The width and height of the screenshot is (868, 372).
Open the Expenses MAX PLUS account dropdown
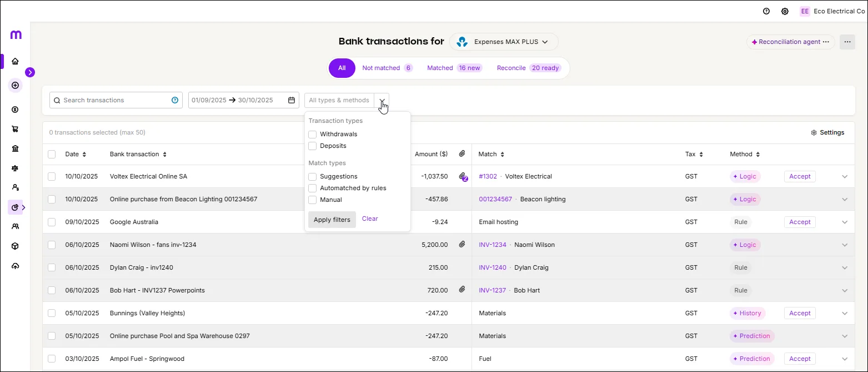(x=504, y=41)
